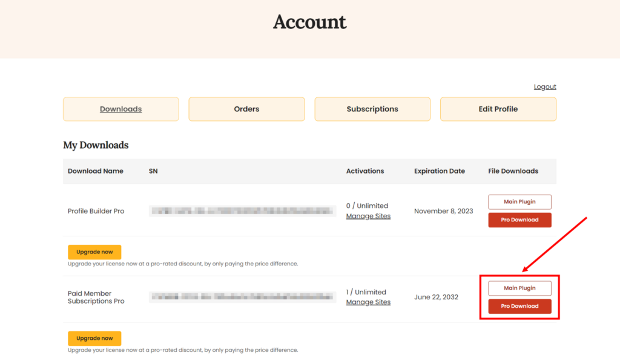Switch to the Orders tab
Screen dimensions: 620x364
(246, 109)
